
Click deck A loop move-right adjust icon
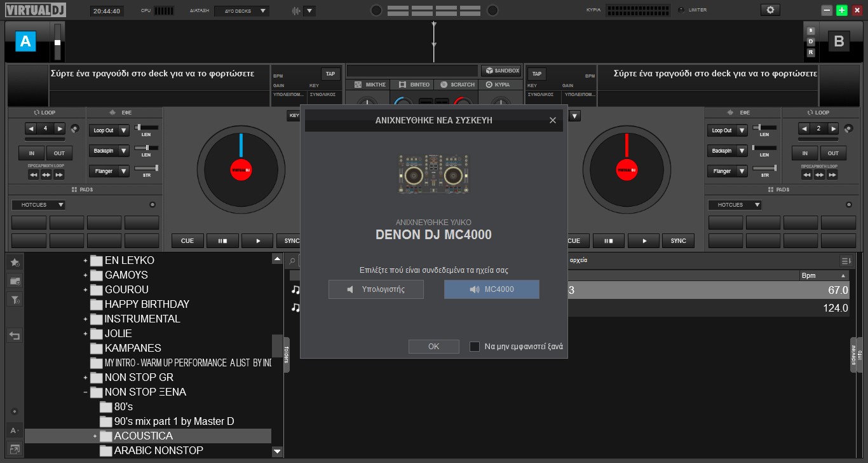coord(58,175)
